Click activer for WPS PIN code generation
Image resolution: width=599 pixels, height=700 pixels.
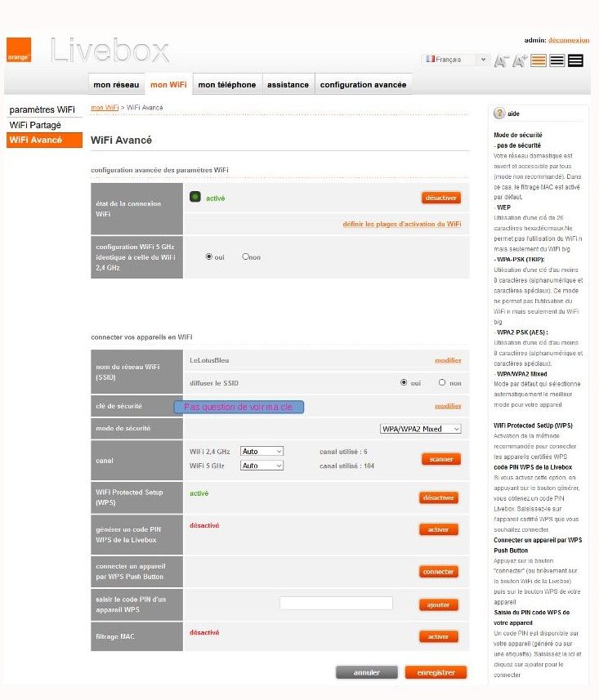439,529
